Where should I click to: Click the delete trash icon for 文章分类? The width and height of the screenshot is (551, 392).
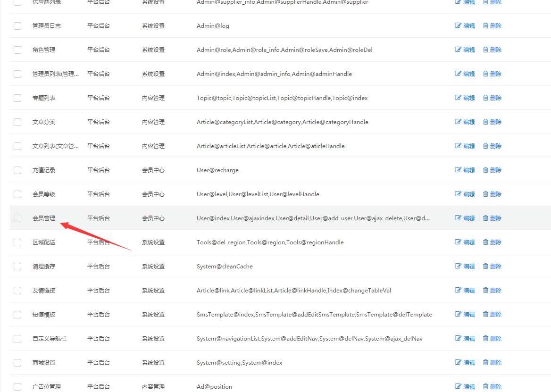click(485, 122)
